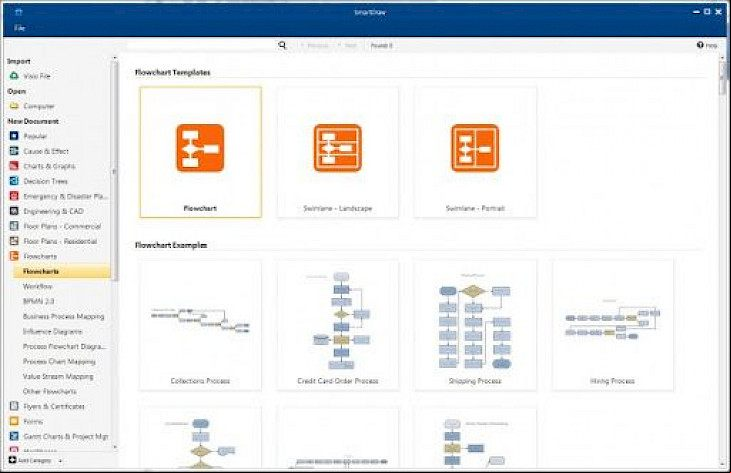The height and width of the screenshot is (473, 731).
Task: Select the Charts & Graphs category icon
Action: coord(14,166)
